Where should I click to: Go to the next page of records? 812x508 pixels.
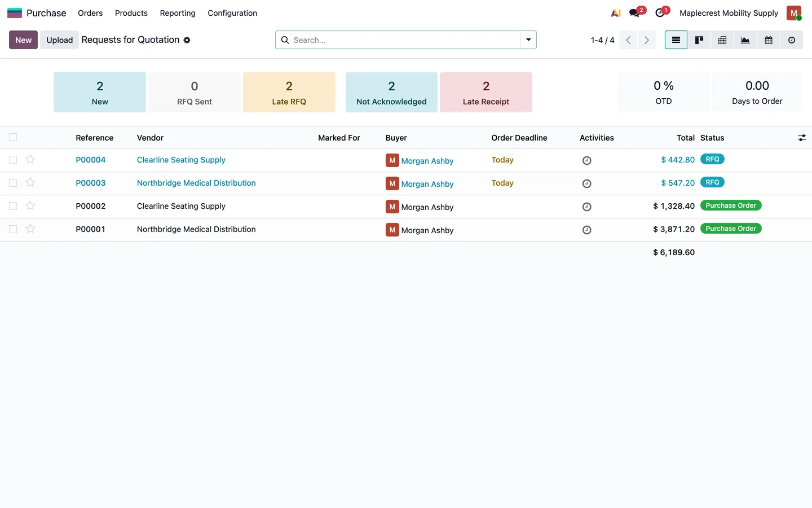pos(647,40)
